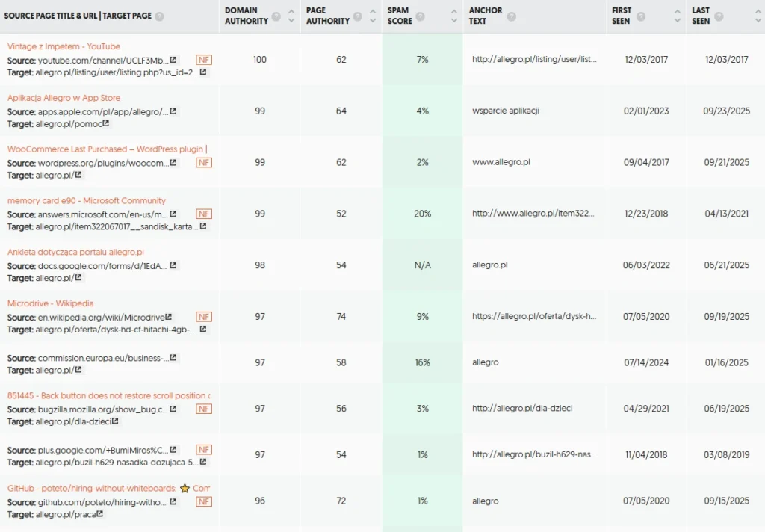This screenshot has height=532, width=765.
Task: Open external link icon for allegro.pl/praca target
Action: point(100,514)
